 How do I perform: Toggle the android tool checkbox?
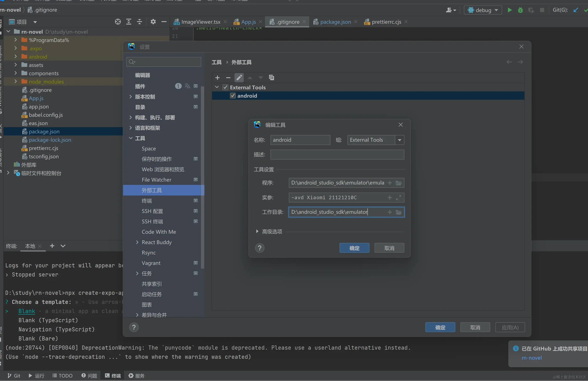coord(233,96)
